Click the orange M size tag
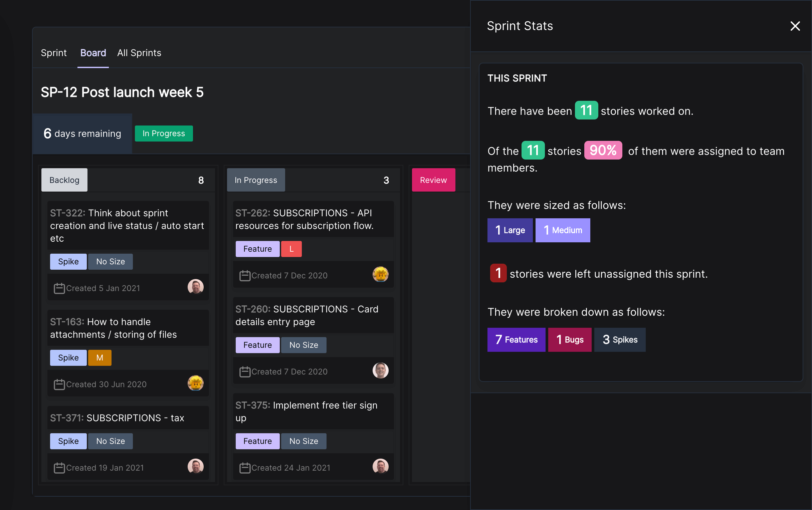The width and height of the screenshot is (812, 510). click(x=99, y=358)
